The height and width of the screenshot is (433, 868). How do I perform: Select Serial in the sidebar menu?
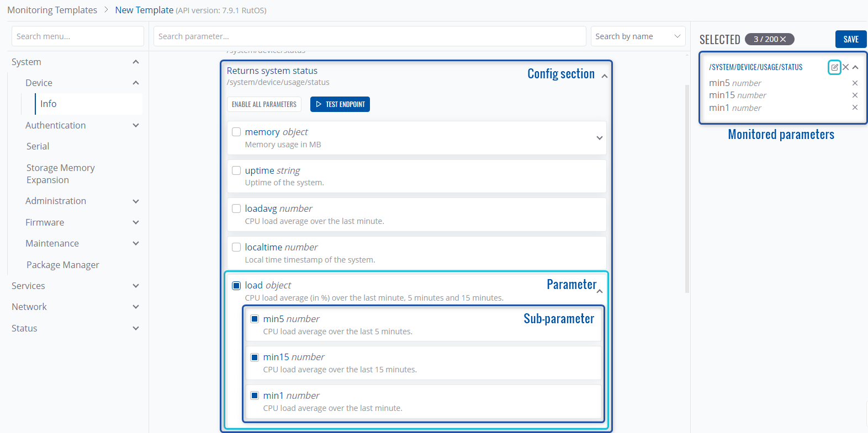pyautogui.click(x=38, y=146)
